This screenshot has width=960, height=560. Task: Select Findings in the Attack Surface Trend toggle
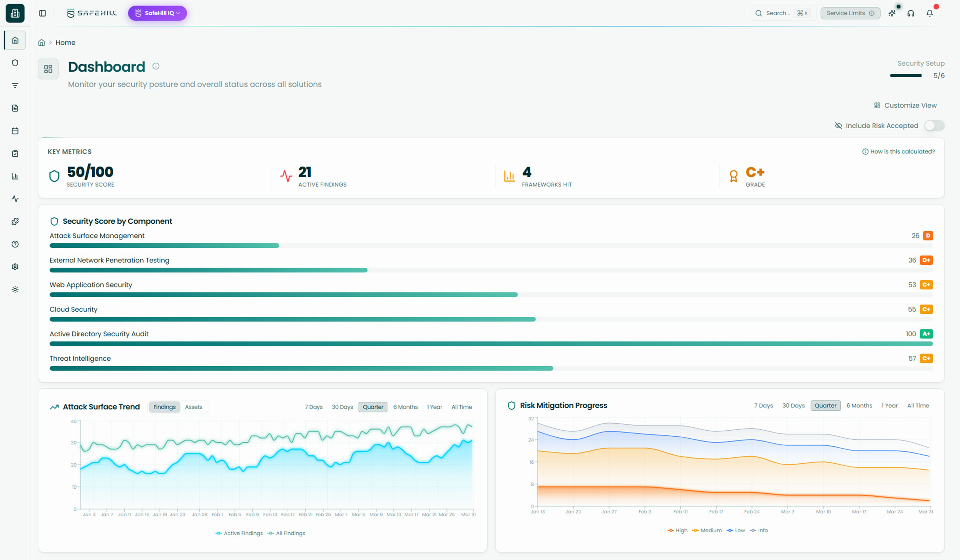pyautogui.click(x=164, y=407)
